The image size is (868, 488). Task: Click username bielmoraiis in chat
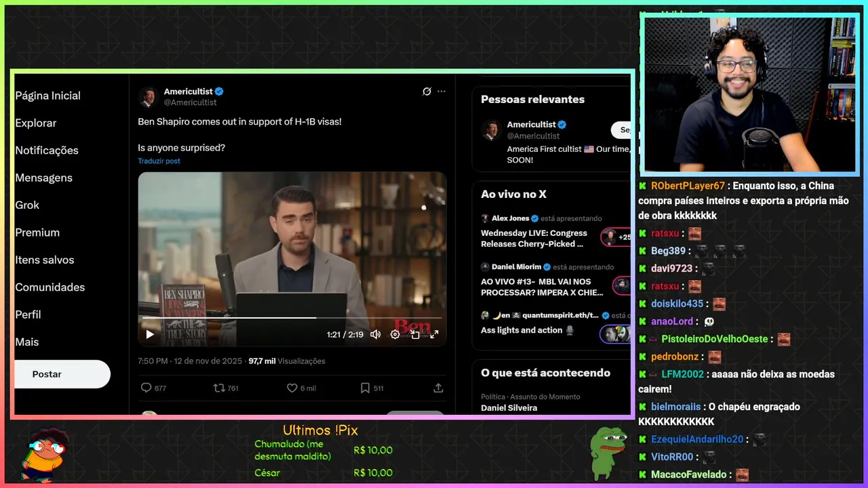676,407
